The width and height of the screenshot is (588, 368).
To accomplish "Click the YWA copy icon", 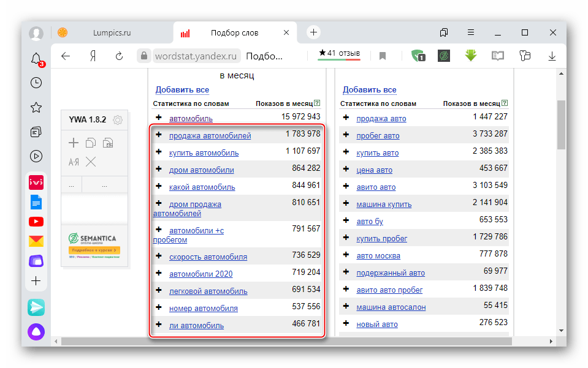I will point(91,143).
